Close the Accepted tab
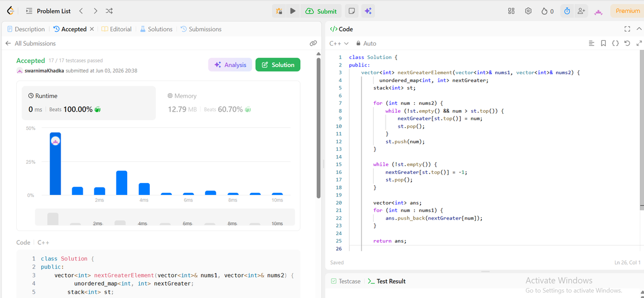Viewport: 644px width, 298px height. pos(92,29)
